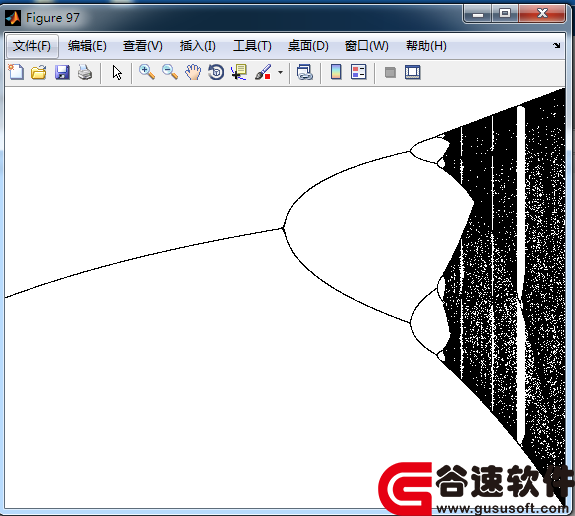Enable the Rotate 3D tool
Viewport: 575px width, 516px height.
tap(216, 72)
